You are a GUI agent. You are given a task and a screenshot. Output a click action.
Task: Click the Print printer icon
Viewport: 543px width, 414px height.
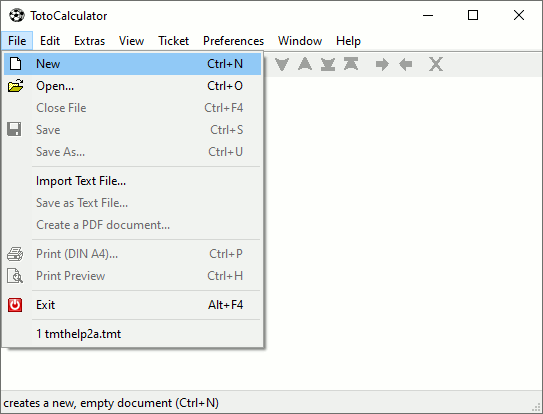tap(15, 254)
